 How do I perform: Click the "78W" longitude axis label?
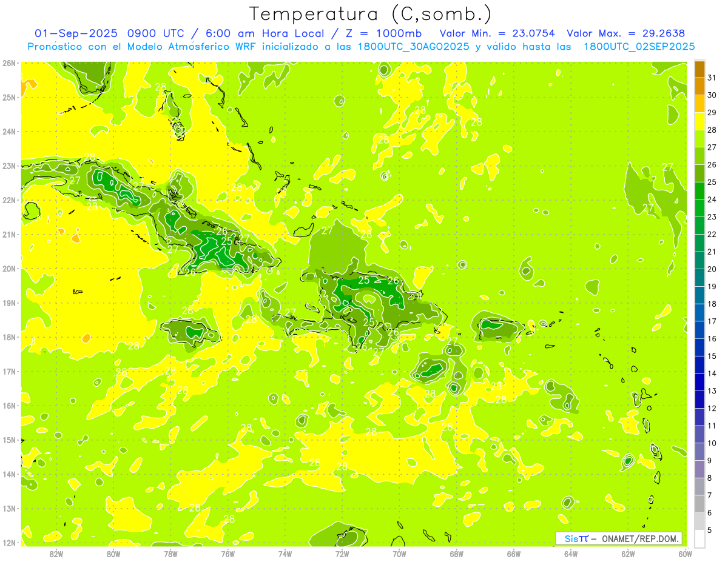pos(170,554)
